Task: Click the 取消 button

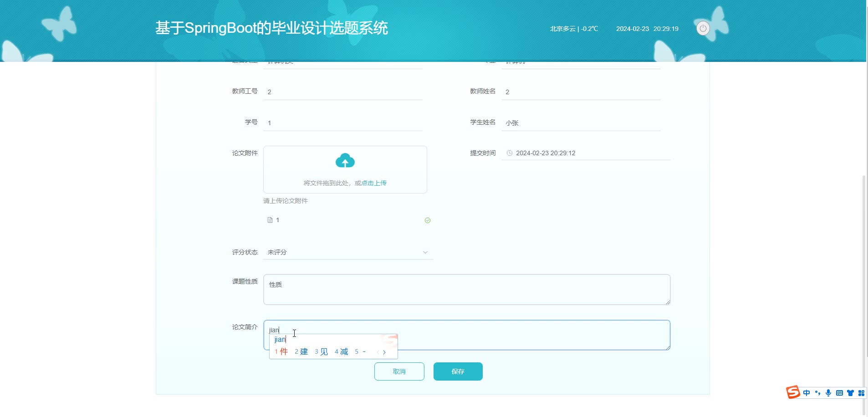Action: (x=399, y=371)
